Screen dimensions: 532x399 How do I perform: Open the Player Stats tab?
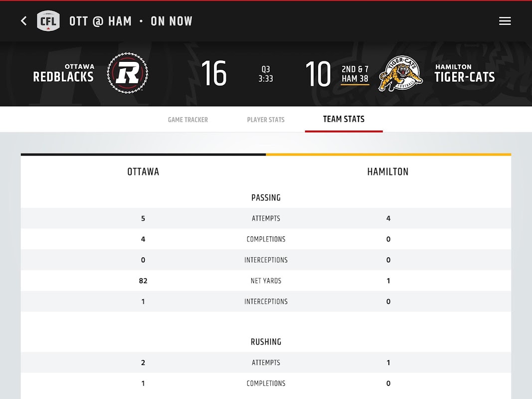click(x=266, y=120)
